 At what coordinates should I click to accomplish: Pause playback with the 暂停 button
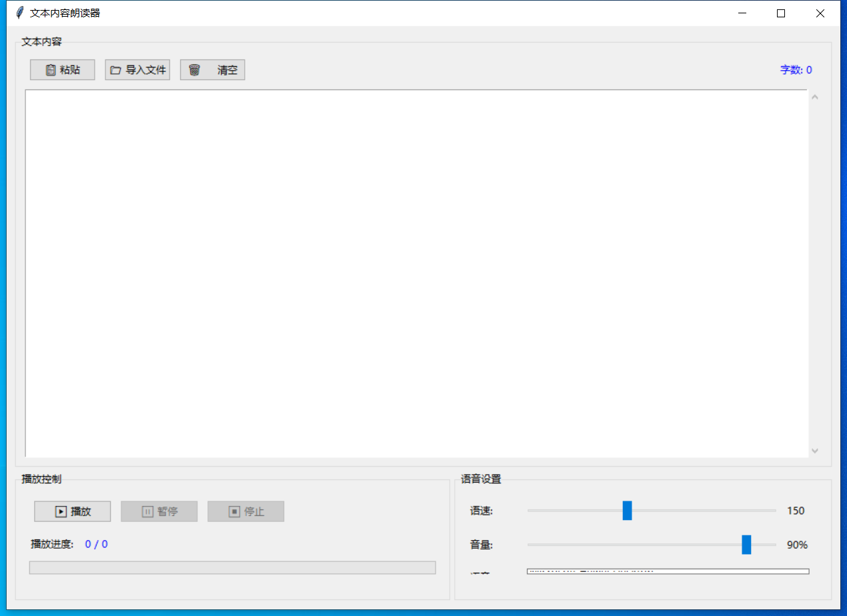pos(159,511)
